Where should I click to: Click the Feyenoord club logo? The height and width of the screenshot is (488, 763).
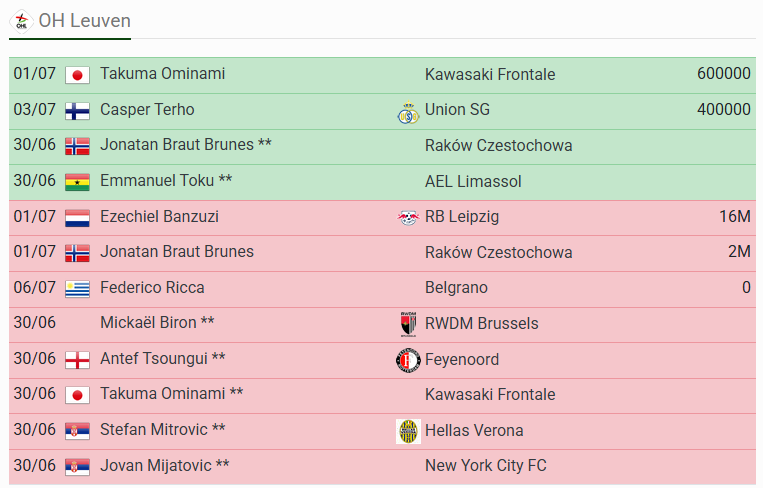408,360
